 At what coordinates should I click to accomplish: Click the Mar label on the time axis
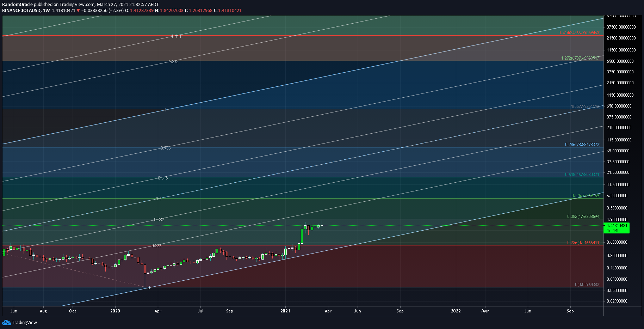click(485, 311)
